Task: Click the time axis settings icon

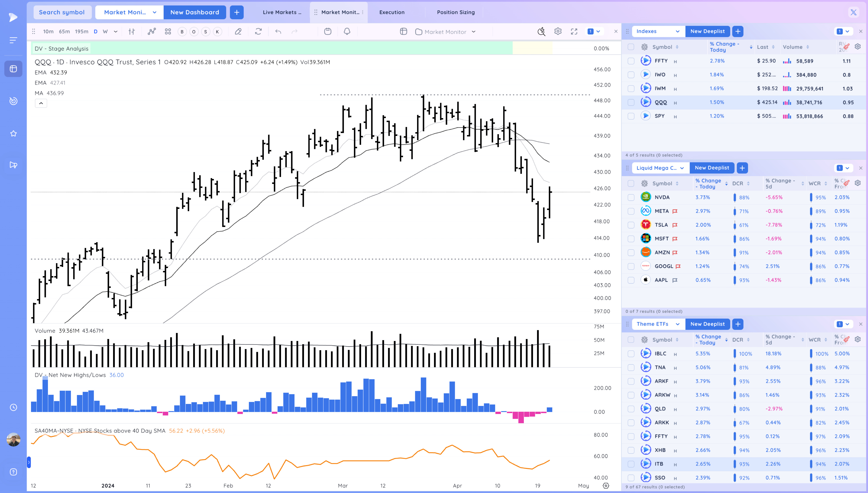Action: (x=606, y=486)
